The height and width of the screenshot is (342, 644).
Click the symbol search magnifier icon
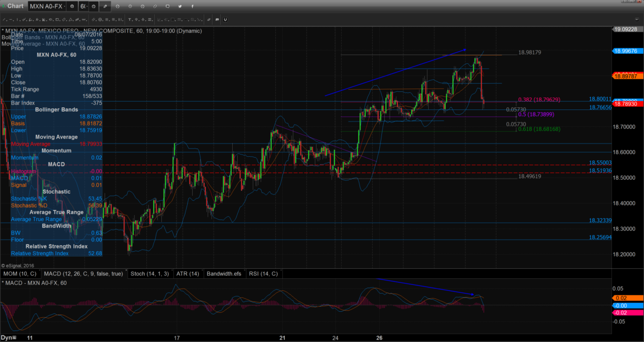72,6
